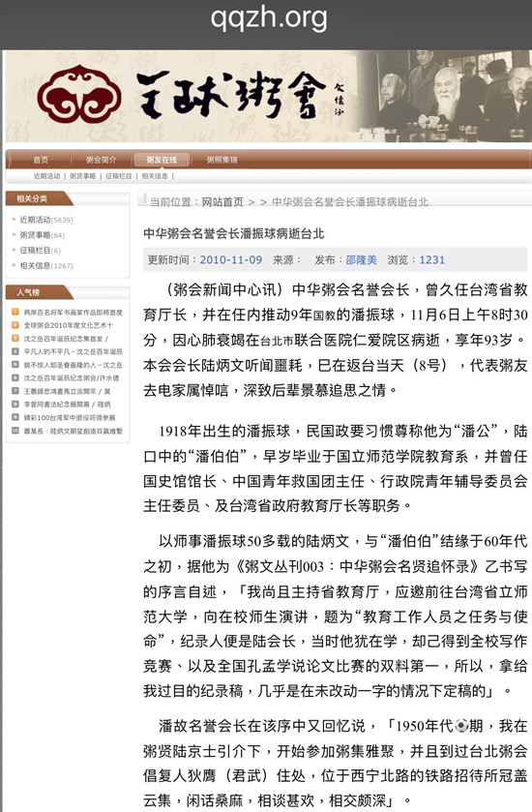Open the 征稿栏目 submenu link
This screenshot has width=532, height=812.
119,176
